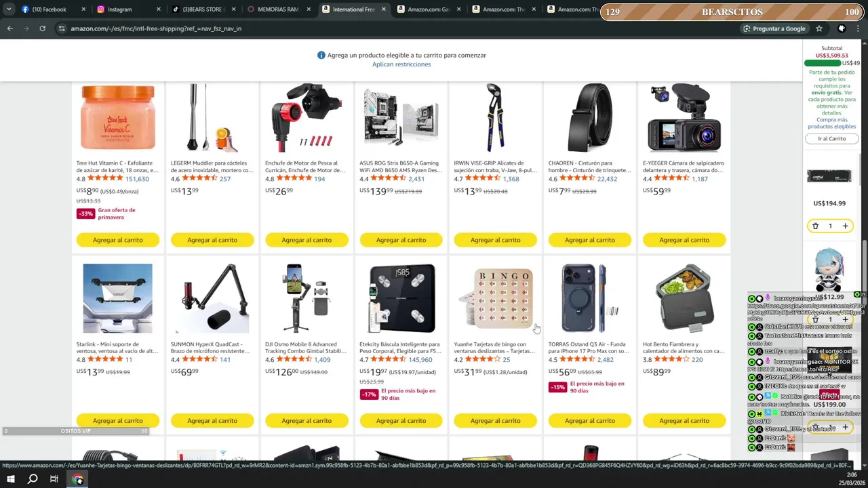Image resolution: width=868 pixels, height=488 pixels.
Task: Click Ir al Carrito button
Action: click(x=831, y=138)
